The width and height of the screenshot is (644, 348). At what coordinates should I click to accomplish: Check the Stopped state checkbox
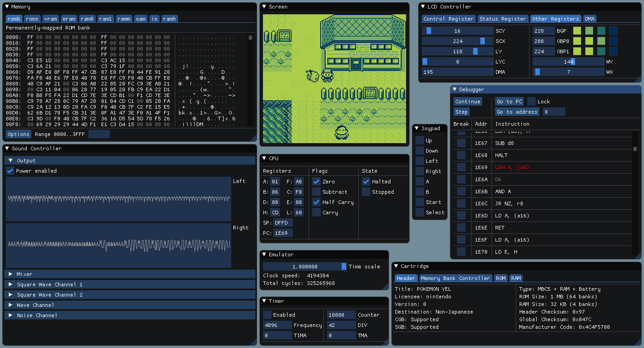coord(366,192)
